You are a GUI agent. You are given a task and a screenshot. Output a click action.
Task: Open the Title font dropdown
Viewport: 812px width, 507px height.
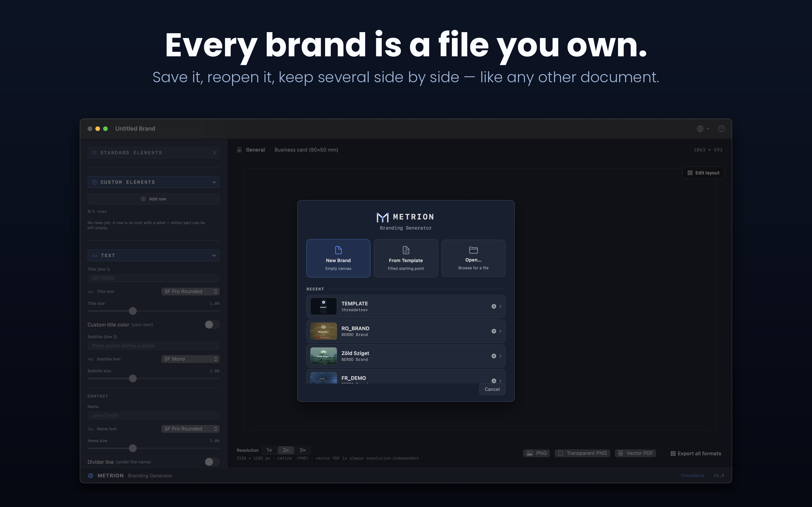pyautogui.click(x=190, y=292)
